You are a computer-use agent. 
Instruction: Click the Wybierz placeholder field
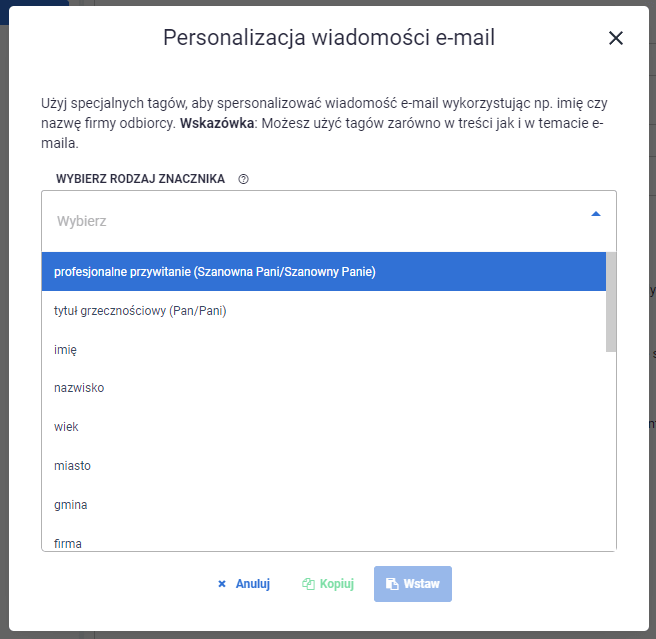point(328,221)
